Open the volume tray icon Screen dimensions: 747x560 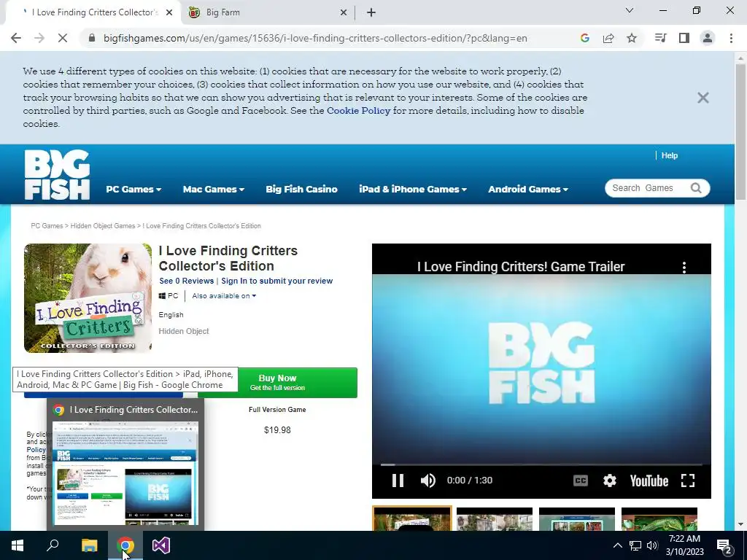click(651, 545)
